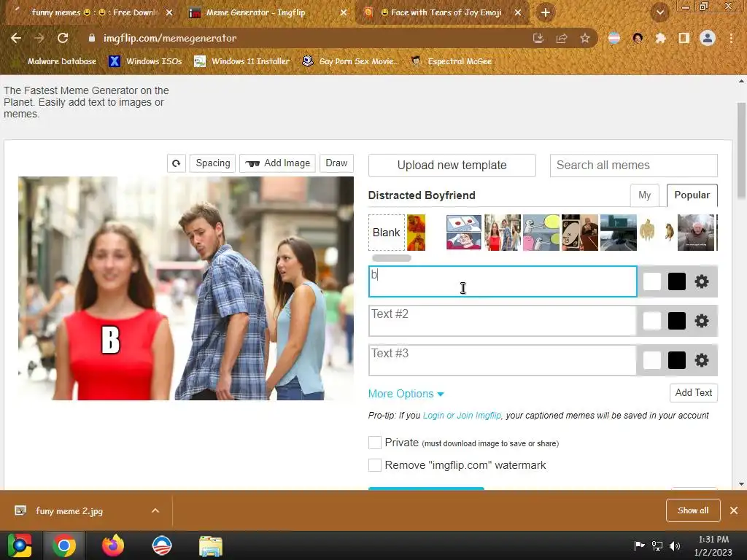Screen dimensions: 747x560
Task: Pick the black outline color for Text #2
Action: pyautogui.click(x=676, y=321)
